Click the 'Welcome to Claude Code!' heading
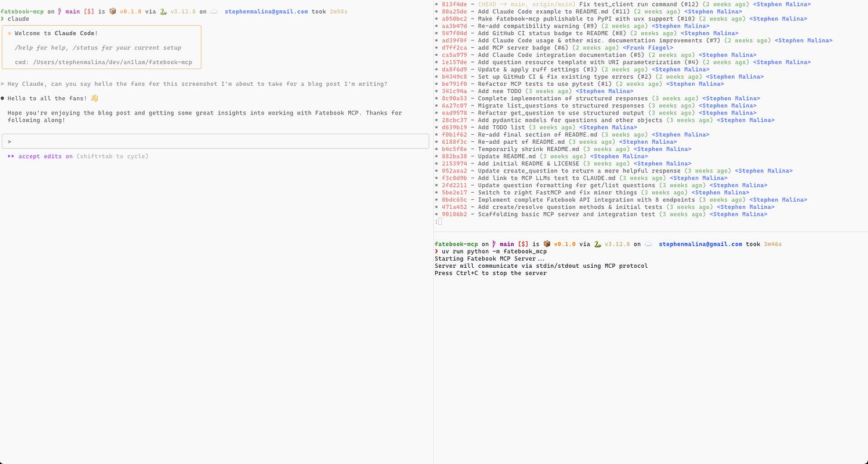The height and width of the screenshot is (464, 868). [57, 33]
